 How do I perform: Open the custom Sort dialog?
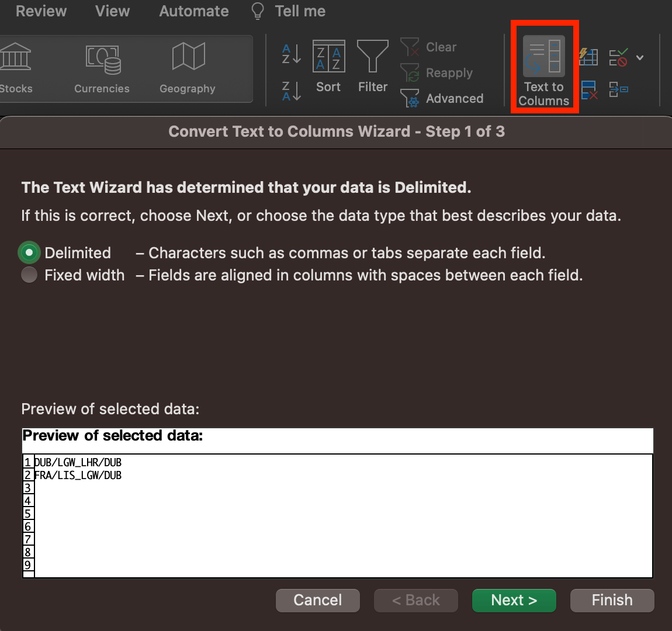[328, 65]
